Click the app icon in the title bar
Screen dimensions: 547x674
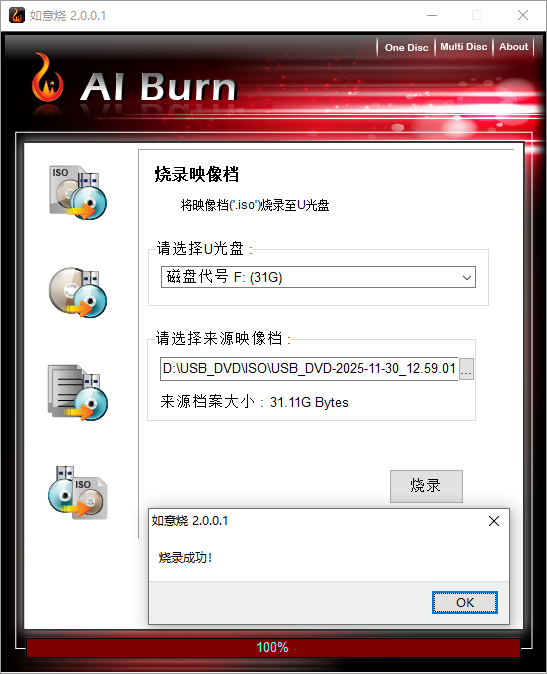(x=17, y=15)
